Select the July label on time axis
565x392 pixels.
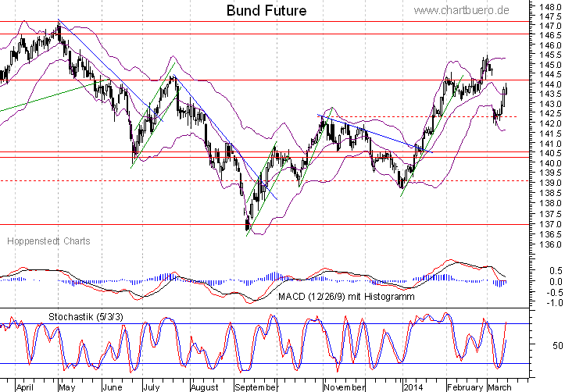coord(152,387)
